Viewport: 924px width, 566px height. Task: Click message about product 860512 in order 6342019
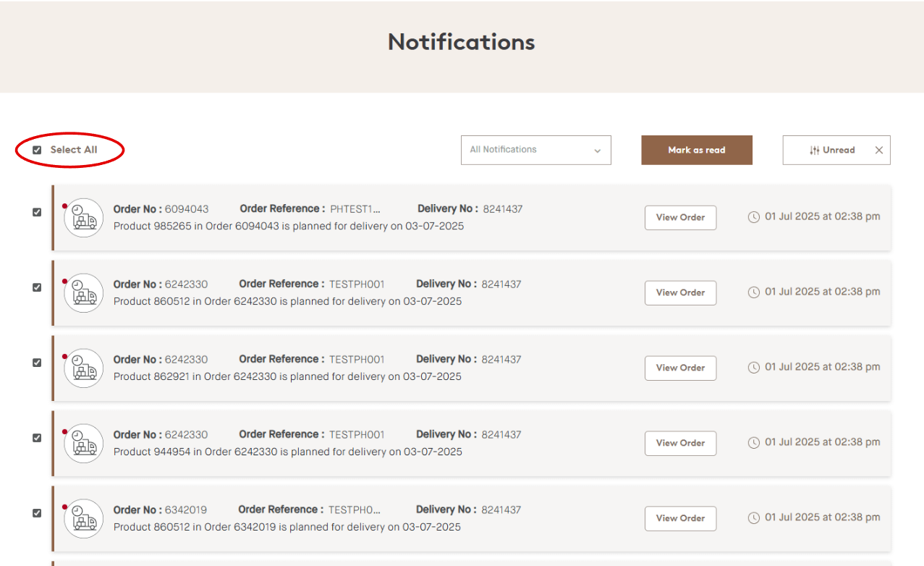click(x=287, y=528)
